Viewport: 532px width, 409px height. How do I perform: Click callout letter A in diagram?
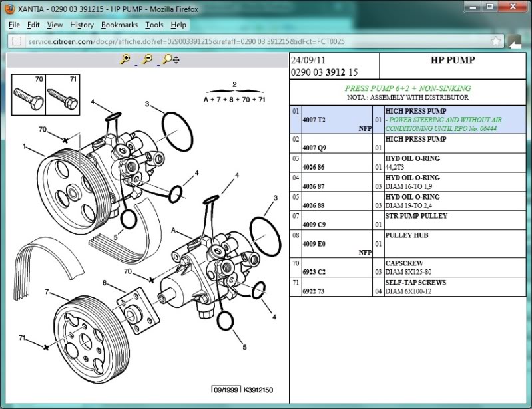[174, 230]
